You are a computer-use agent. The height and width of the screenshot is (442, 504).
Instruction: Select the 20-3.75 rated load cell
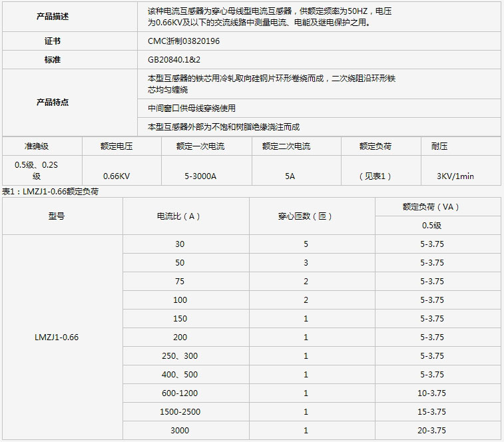(x=431, y=431)
